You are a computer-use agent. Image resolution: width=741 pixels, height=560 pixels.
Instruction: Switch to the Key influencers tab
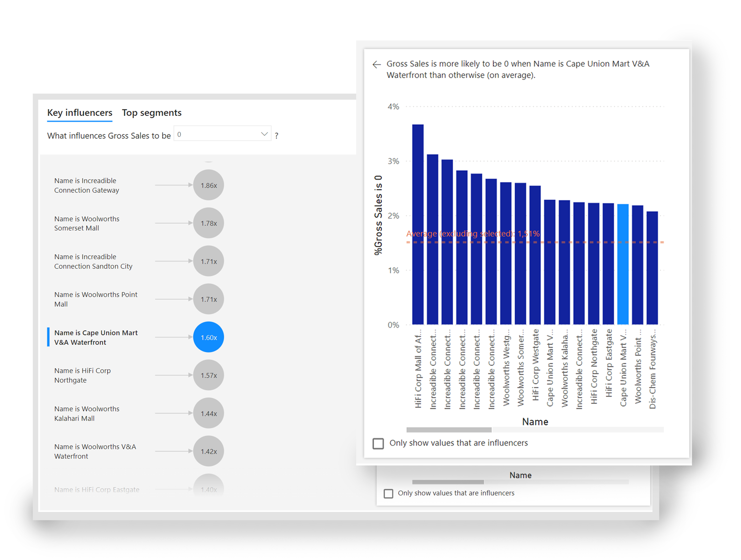[x=80, y=113]
